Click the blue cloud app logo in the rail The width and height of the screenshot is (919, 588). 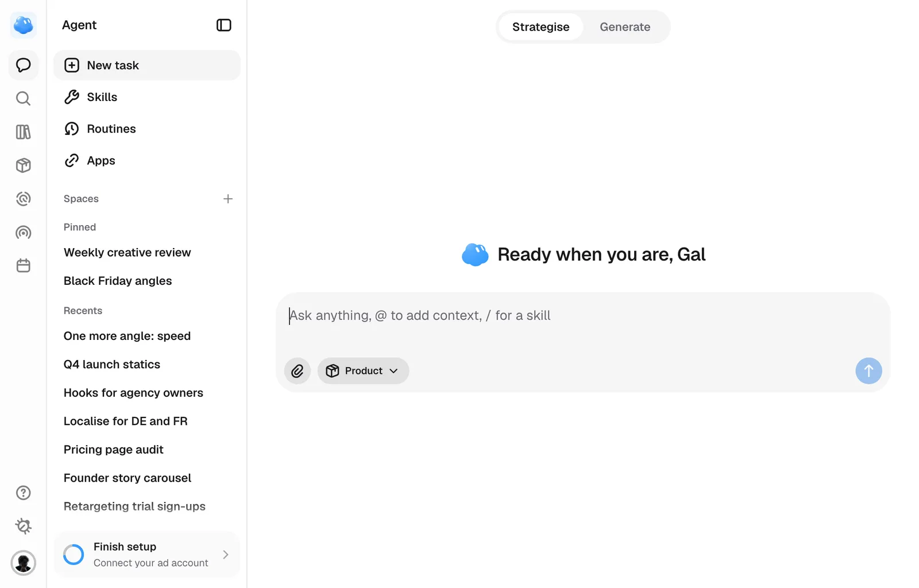click(x=24, y=25)
